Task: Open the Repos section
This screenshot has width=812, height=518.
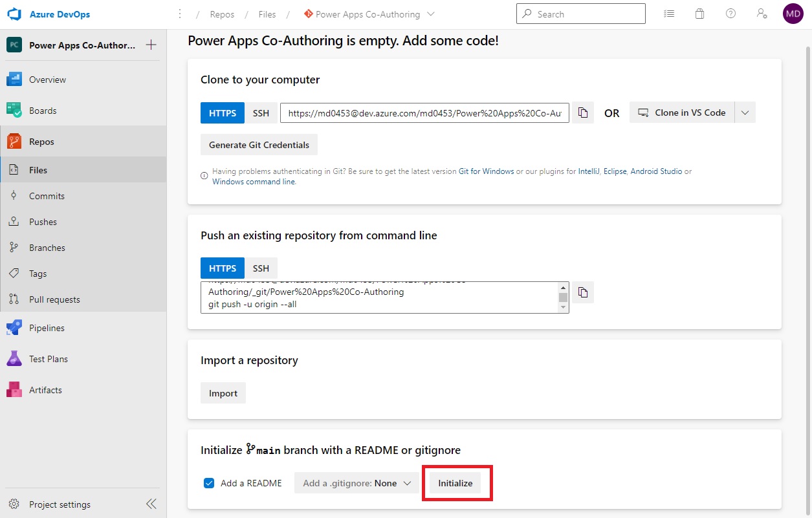Action: [43, 141]
